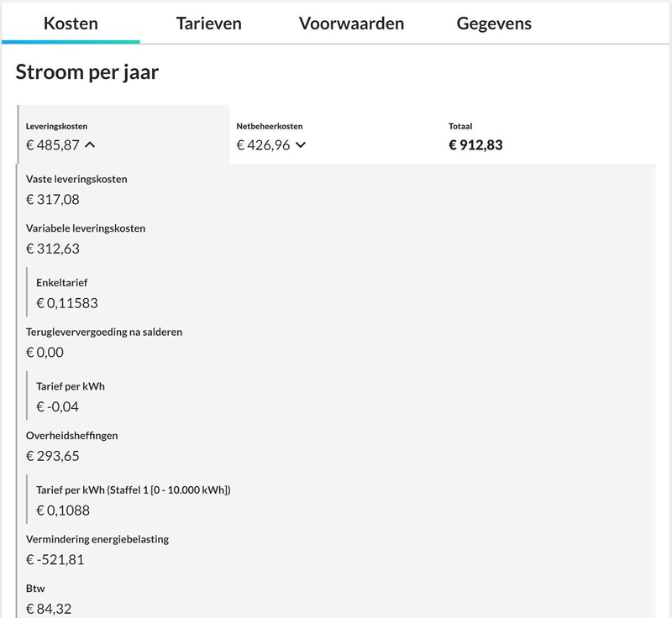Click the Stroom per jaar heading
Image resolution: width=672 pixels, height=618 pixels.
[87, 72]
